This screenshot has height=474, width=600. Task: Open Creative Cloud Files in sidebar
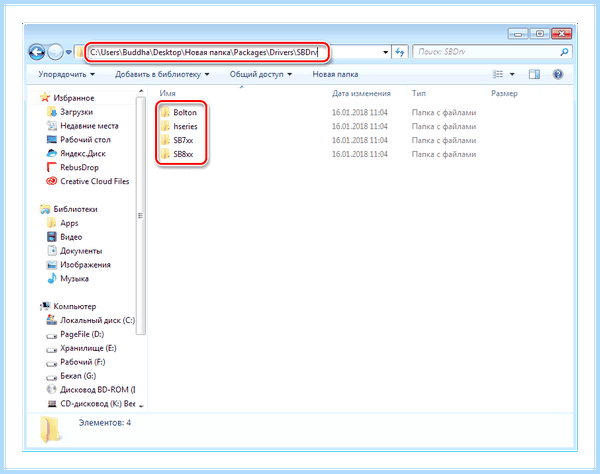point(95,181)
